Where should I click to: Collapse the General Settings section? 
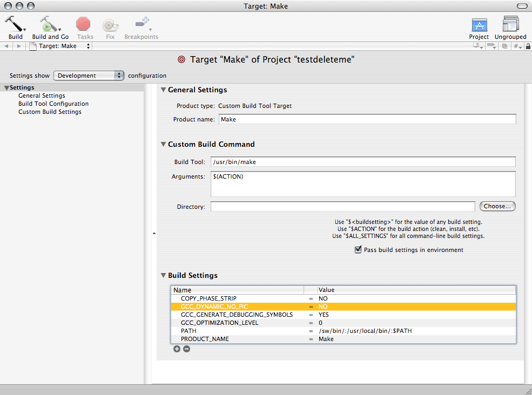point(163,90)
